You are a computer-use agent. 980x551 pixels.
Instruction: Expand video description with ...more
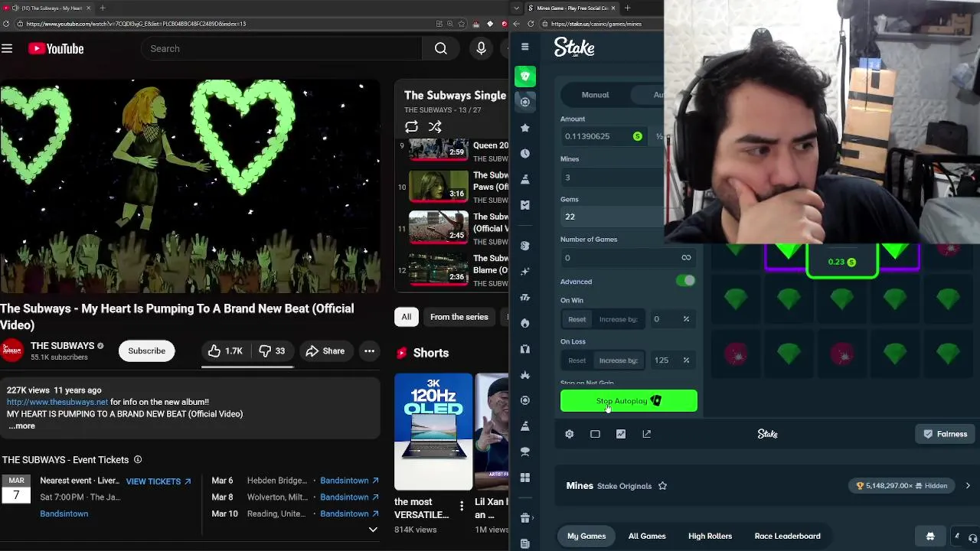pyautogui.click(x=21, y=426)
